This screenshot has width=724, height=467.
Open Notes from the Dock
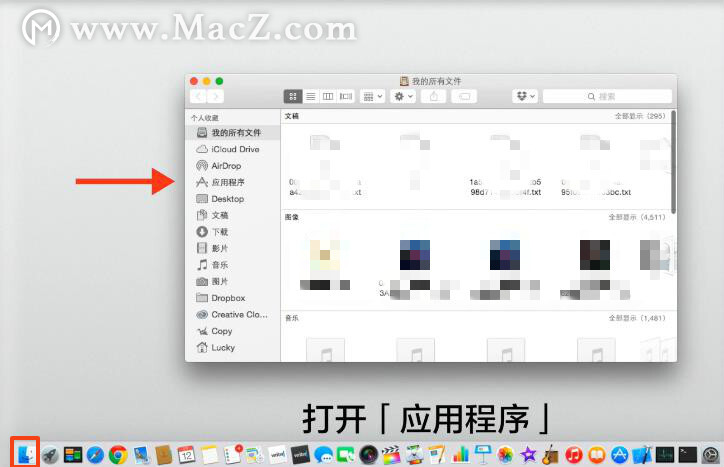[209, 455]
